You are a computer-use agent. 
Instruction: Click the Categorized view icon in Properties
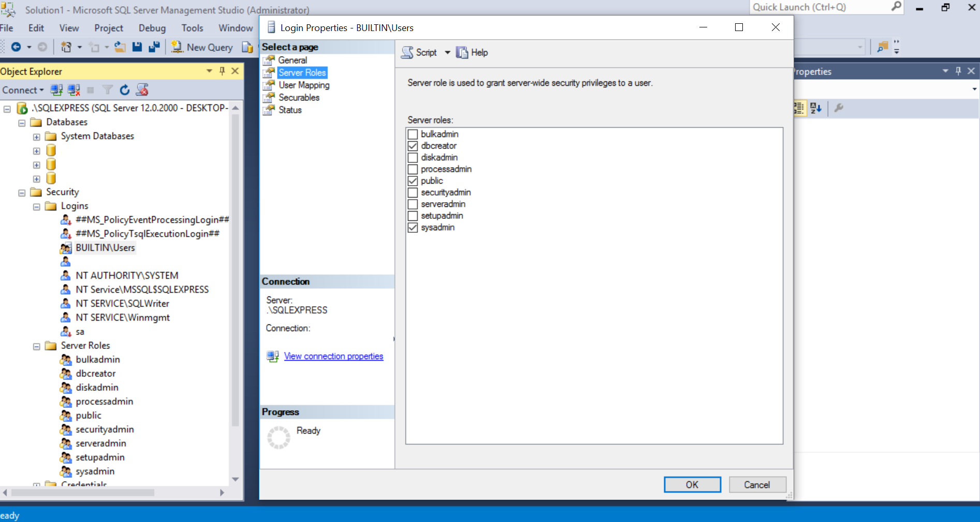799,108
